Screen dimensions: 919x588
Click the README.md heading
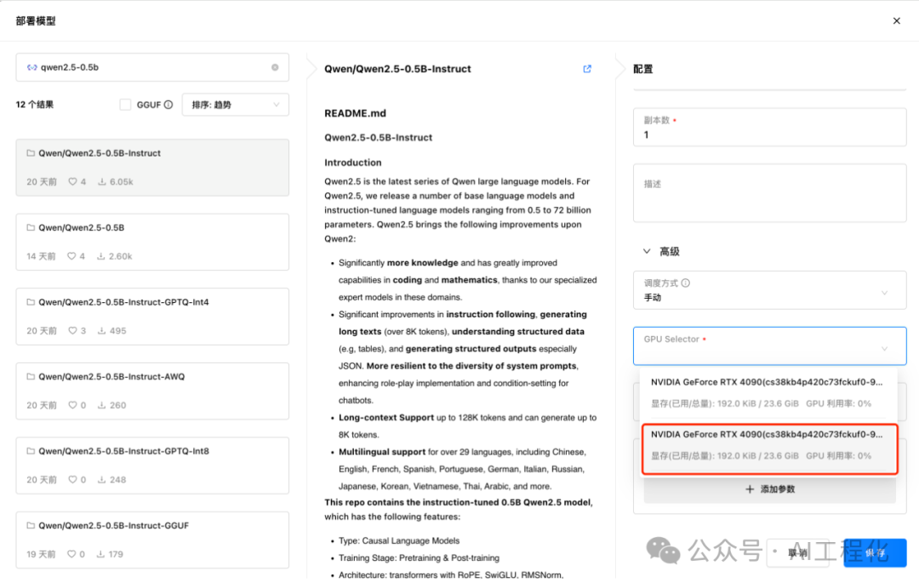pyautogui.click(x=355, y=113)
